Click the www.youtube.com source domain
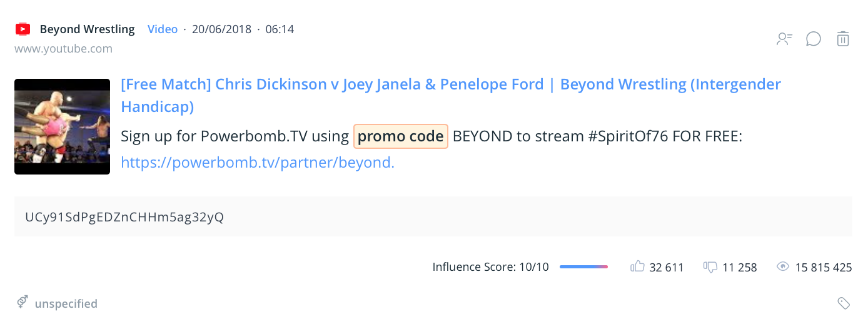Screen dimensions: 868x324 [x=64, y=48]
